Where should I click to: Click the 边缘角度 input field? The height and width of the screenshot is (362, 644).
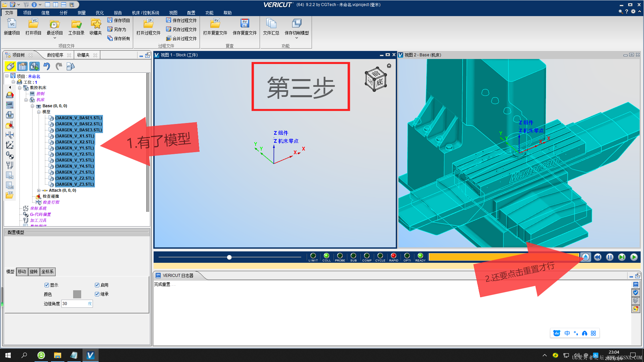coord(77,304)
